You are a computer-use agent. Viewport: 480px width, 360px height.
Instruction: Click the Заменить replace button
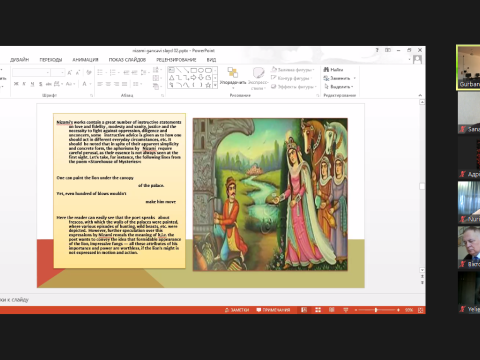[x=339, y=78]
